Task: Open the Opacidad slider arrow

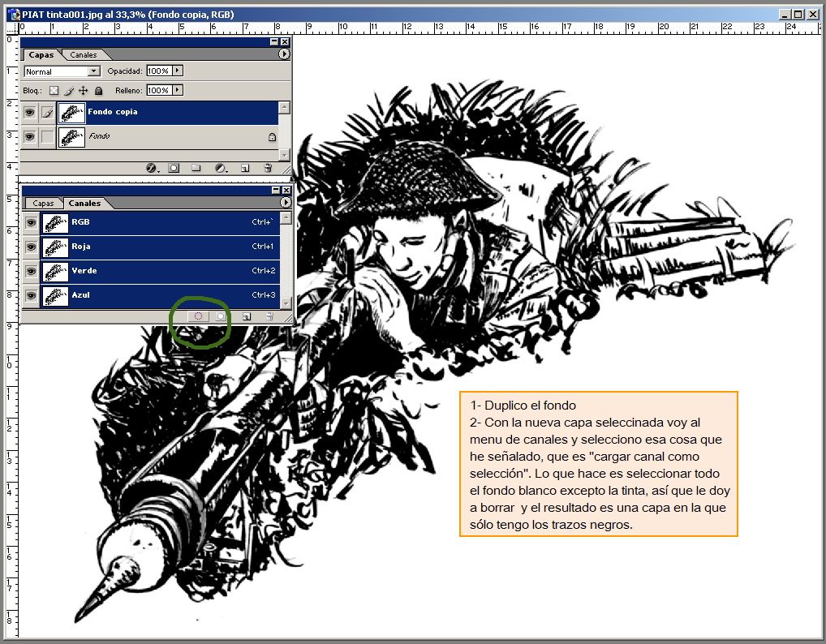Action: tap(178, 71)
